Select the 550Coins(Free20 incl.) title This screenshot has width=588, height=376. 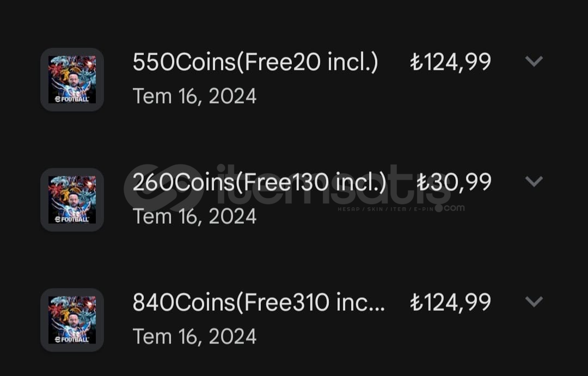[255, 63]
